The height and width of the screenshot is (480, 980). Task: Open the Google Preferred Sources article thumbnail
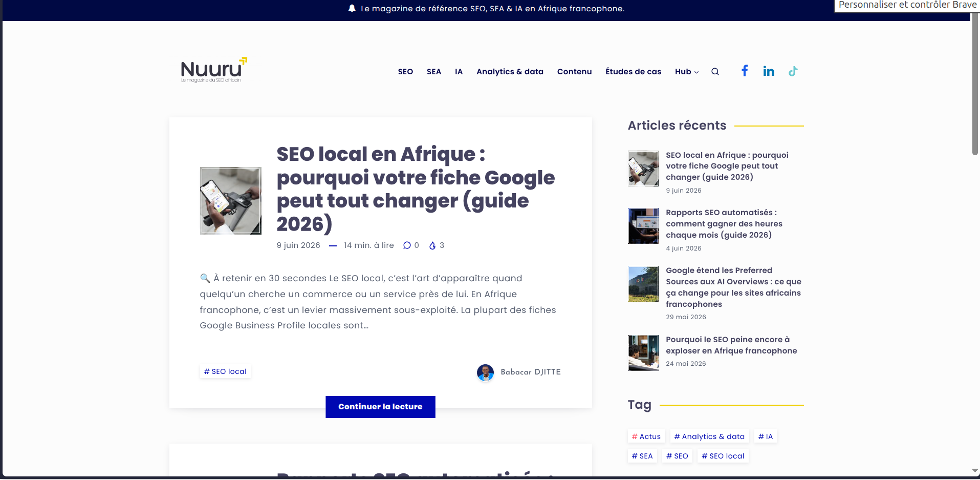coord(643,284)
